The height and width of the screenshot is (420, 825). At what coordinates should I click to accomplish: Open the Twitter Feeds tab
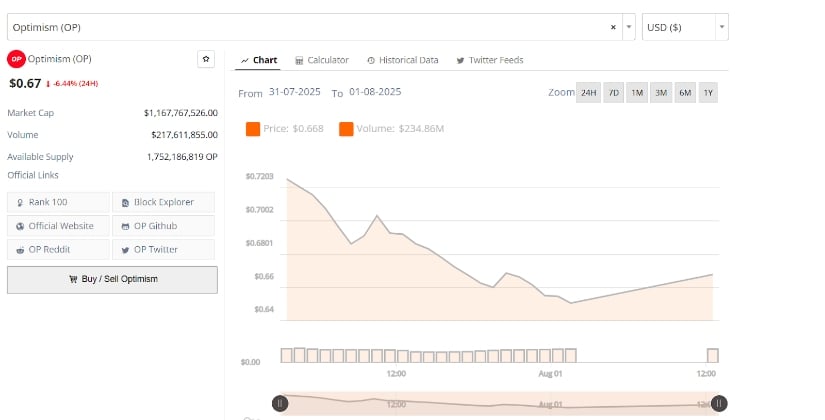tap(490, 60)
